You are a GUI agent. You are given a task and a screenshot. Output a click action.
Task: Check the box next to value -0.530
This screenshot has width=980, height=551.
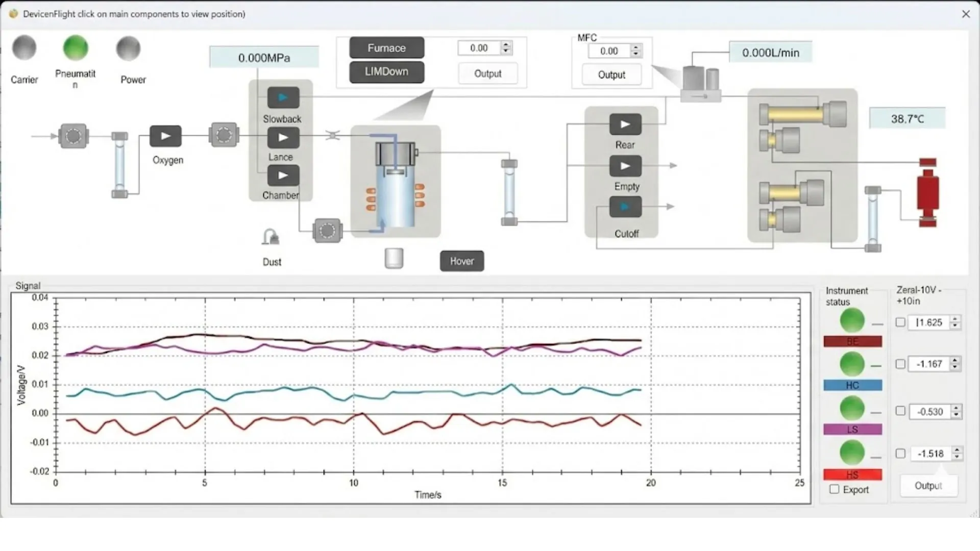click(901, 412)
